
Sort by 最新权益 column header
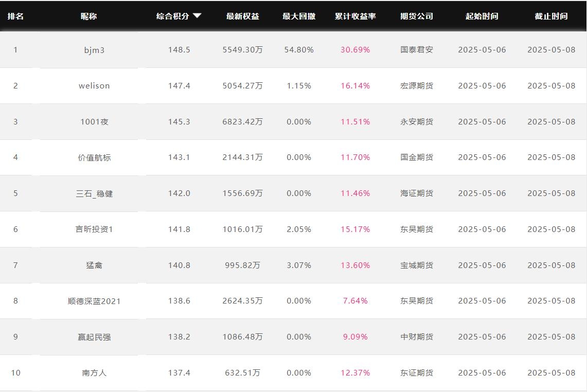coord(243,16)
